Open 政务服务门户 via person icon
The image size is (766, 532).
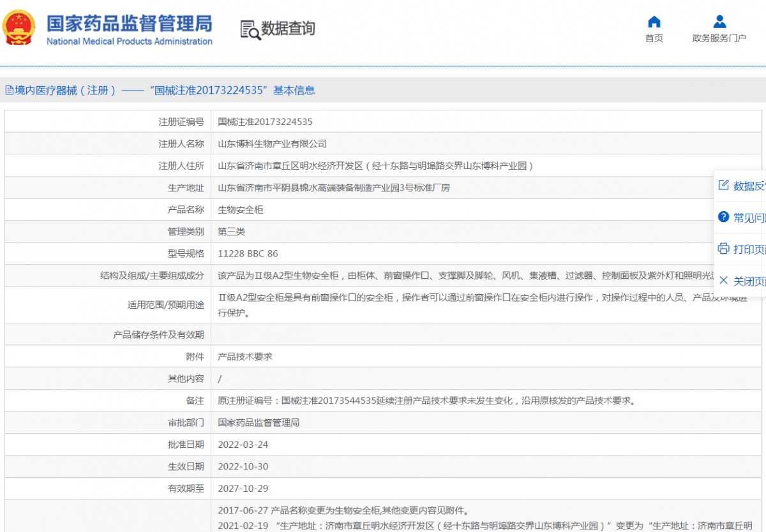(x=719, y=22)
